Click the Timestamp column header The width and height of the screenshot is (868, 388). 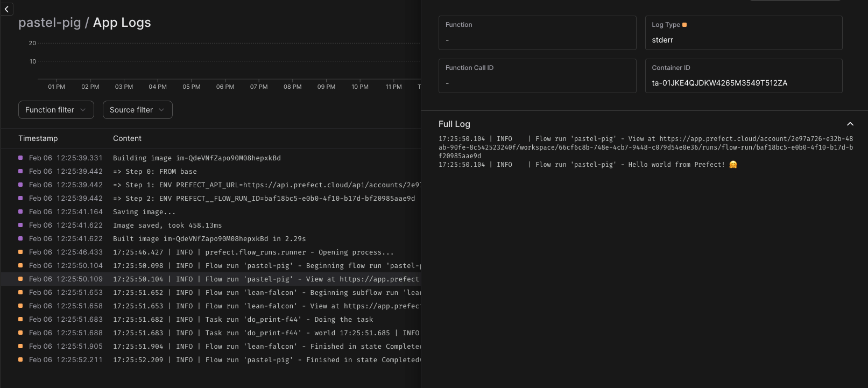coord(38,138)
